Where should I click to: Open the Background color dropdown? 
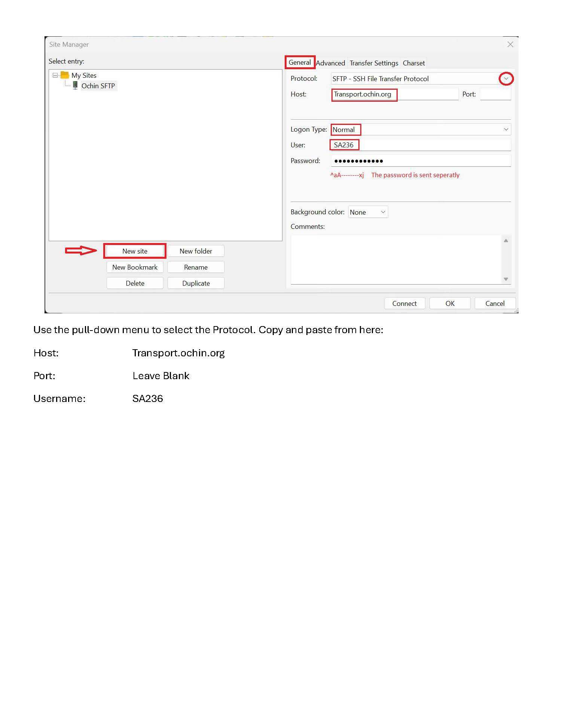383,212
